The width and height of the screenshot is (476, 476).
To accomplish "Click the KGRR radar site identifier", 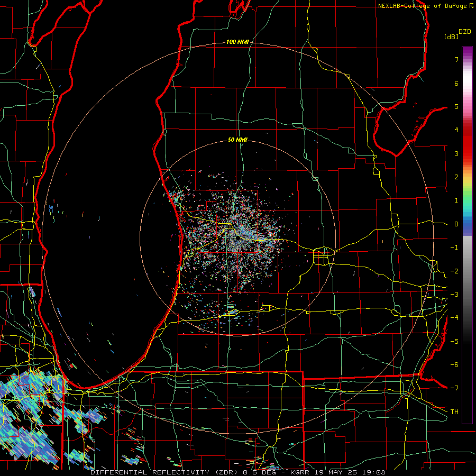I will pyautogui.click(x=300, y=472).
